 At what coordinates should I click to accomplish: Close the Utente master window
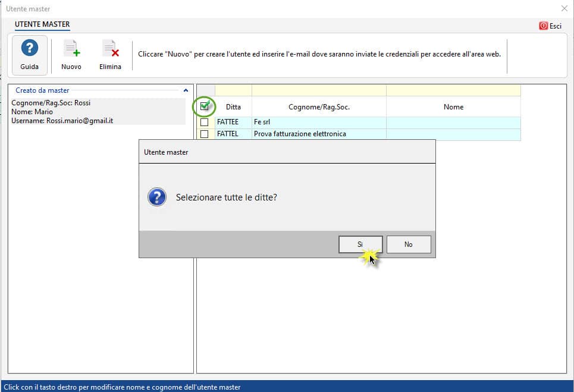564,8
